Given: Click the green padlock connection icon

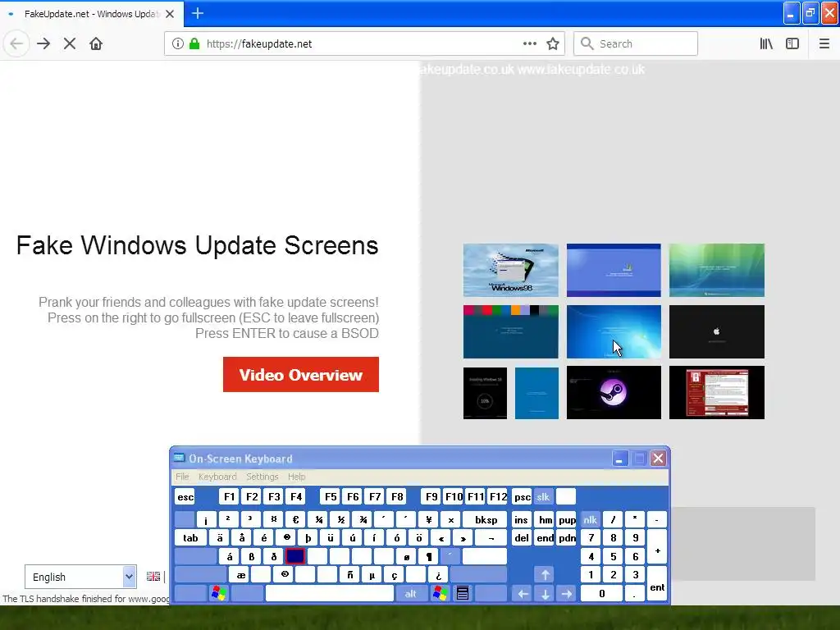Looking at the screenshot, I should pos(194,44).
